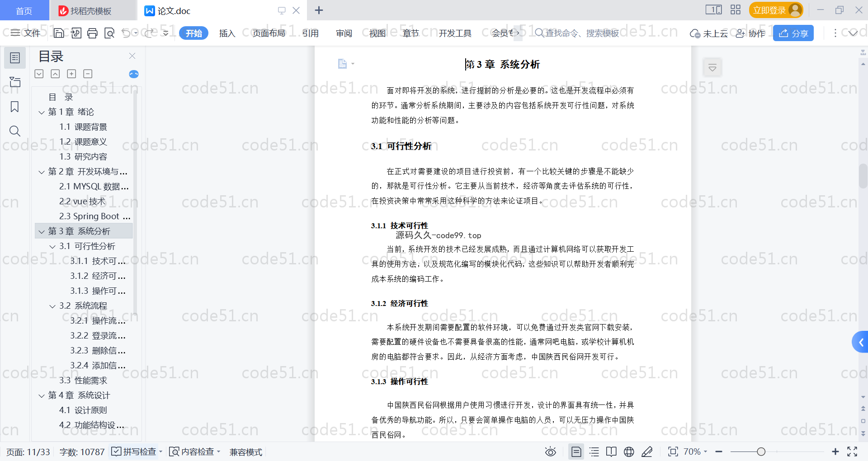The height and width of the screenshot is (461, 868).
Task: Open the 插入 ribbon tab
Action: 227,33
